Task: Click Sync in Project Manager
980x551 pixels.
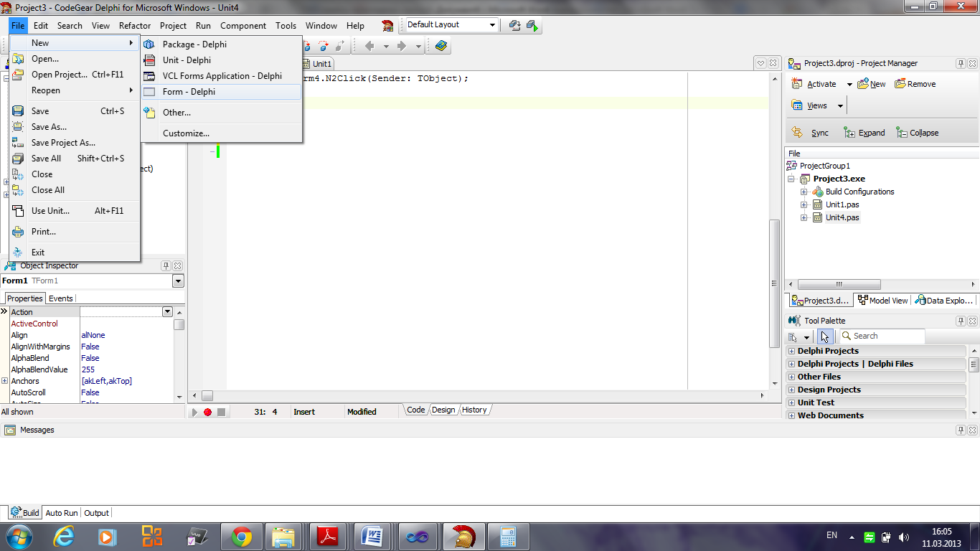Action: [811, 133]
